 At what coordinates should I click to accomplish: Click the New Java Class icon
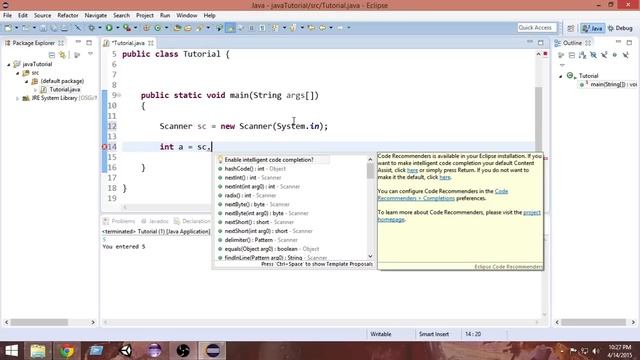(158, 28)
